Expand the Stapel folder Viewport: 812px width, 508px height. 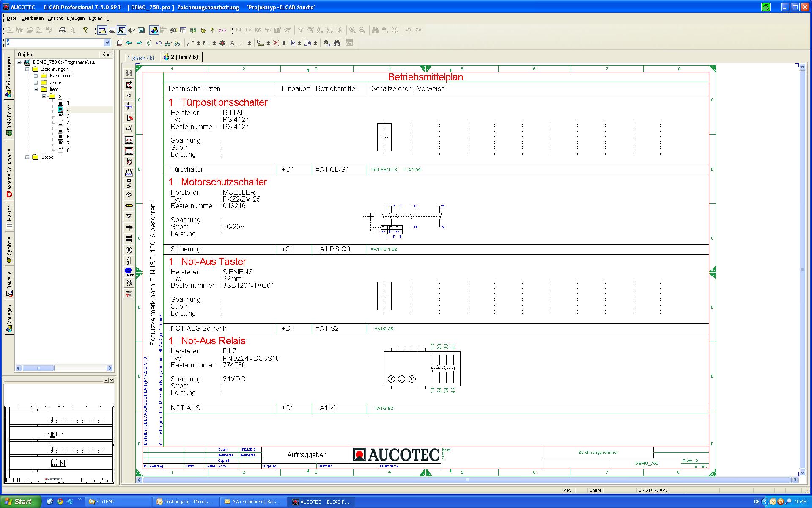click(27, 157)
